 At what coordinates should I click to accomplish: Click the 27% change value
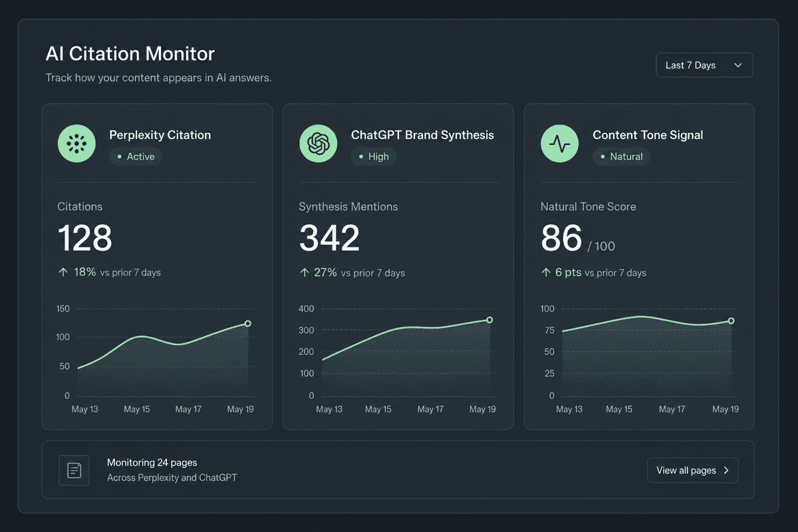326,272
